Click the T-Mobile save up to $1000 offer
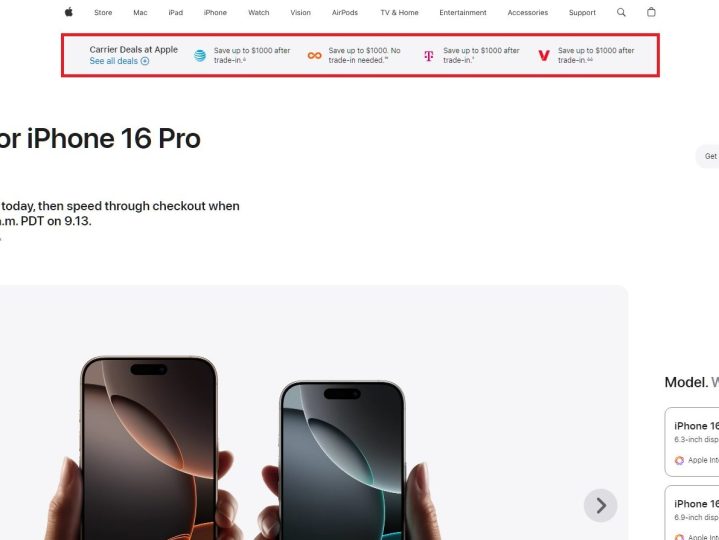The width and height of the screenshot is (719, 540). point(481,55)
